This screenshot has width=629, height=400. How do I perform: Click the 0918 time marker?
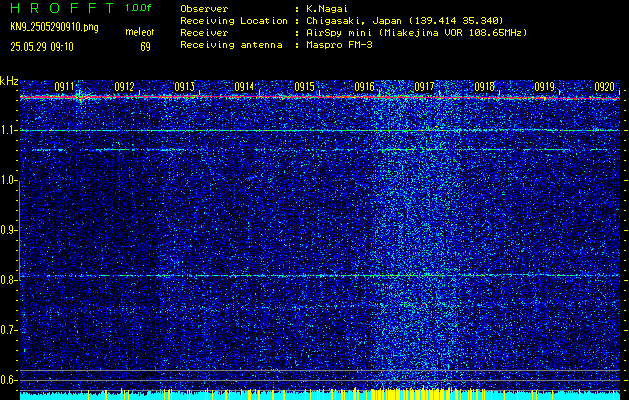point(484,87)
